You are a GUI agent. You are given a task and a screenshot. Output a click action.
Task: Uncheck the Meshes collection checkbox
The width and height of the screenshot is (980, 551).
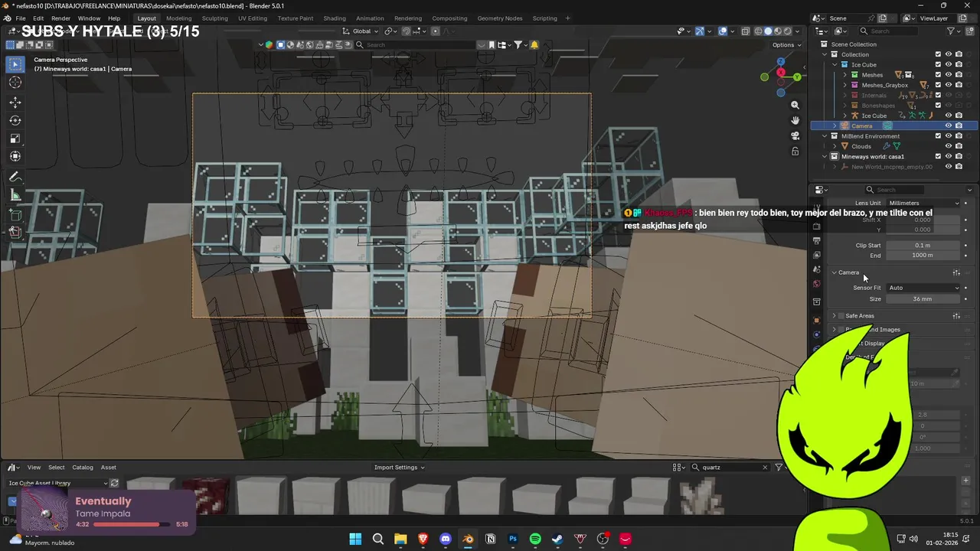pyautogui.click(x=938, y=75)
